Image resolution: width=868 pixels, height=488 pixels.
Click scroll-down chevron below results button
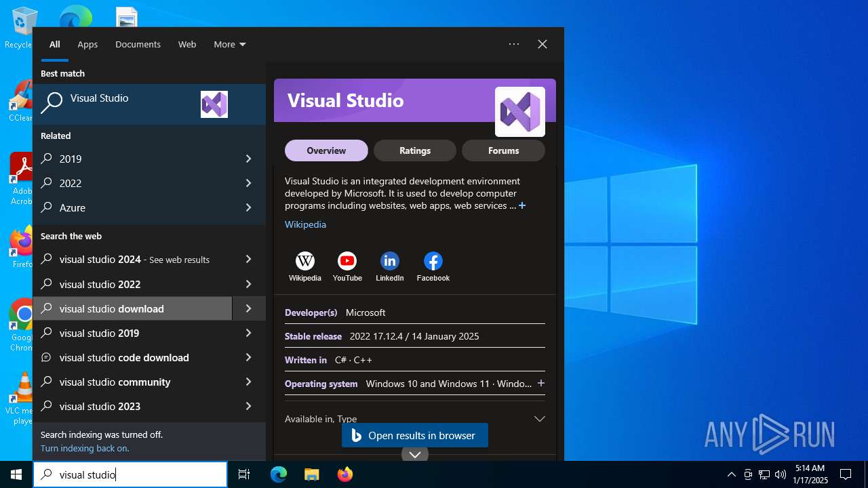[415, 454]
